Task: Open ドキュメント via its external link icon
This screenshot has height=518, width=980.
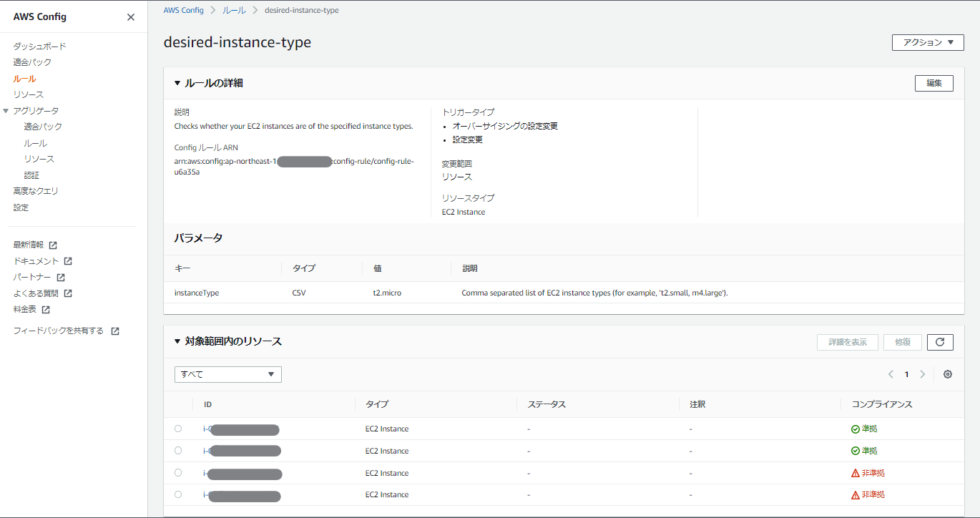Action: click(x=68, y=260)
